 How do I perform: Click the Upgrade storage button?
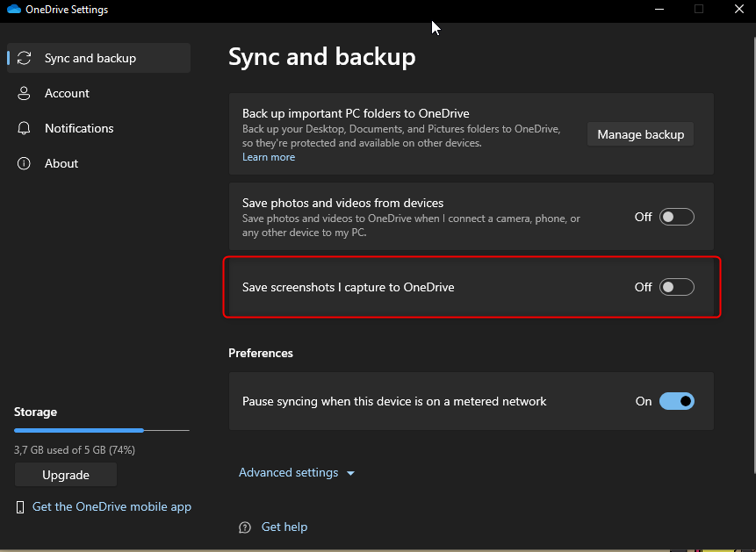[66, 475]
